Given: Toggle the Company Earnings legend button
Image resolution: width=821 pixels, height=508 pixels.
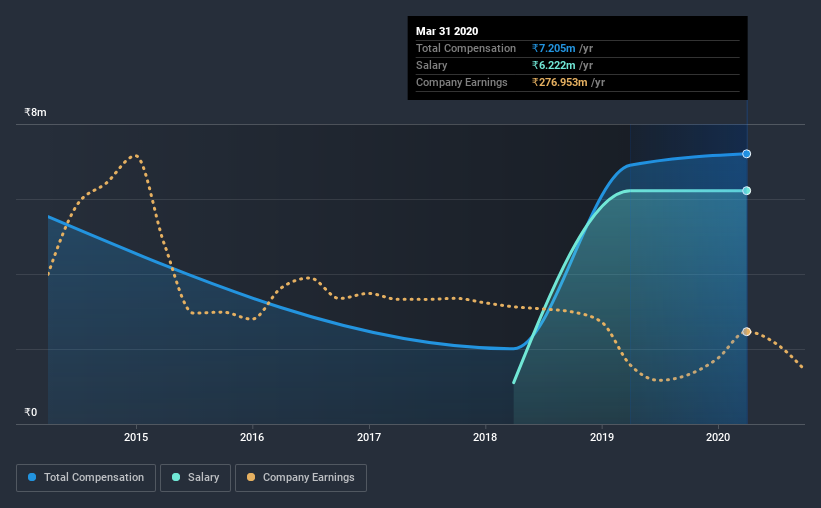Looking at the screenshot, I should point(301,478).
